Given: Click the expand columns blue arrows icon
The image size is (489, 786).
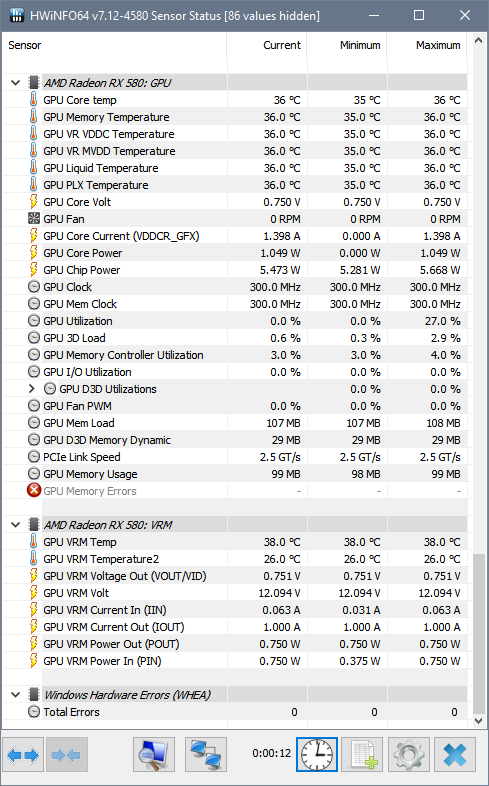Looking at the screenshot, I should pyautogui.click(x=23, y=754).
